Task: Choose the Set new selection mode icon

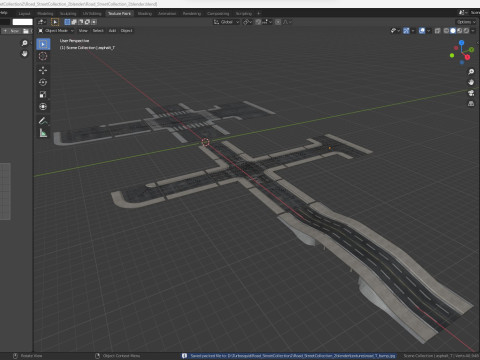Action: coord(67,22)
